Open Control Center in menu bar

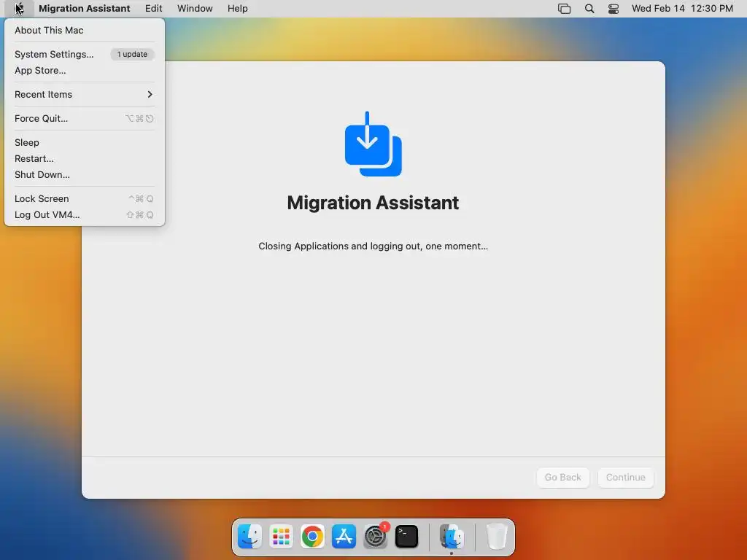[614, 9]
